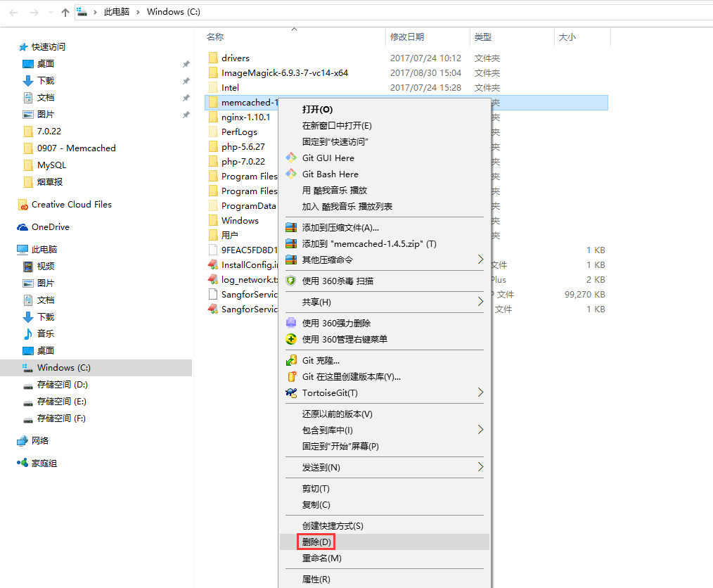Image resolution: width=713 pixels, height=588 pixels.
Task: Expand 共享(H) submenu arrow
Action: [480, 301]
